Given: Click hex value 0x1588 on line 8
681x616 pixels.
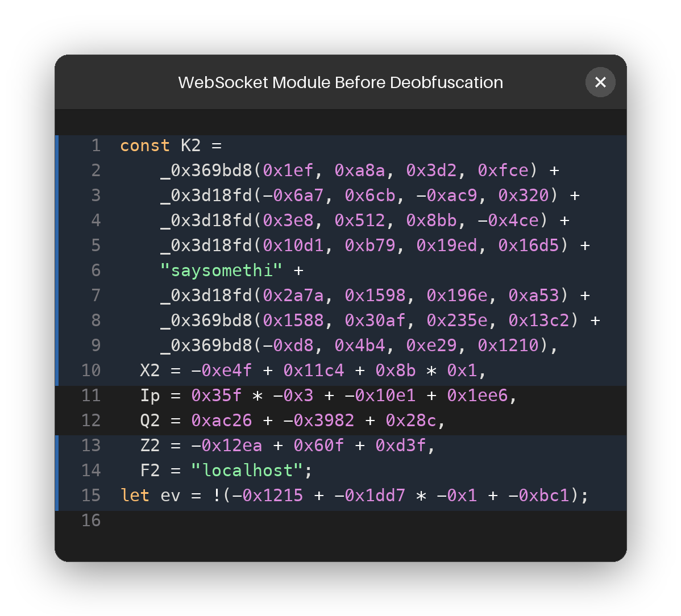Looking at the screenshot, I should click(x=293, y=321).
